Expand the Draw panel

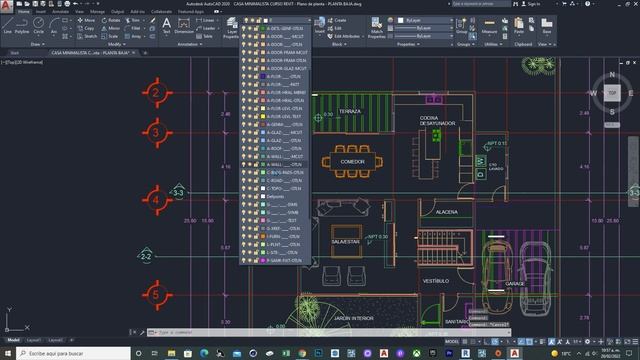click(x=38, y=44)
